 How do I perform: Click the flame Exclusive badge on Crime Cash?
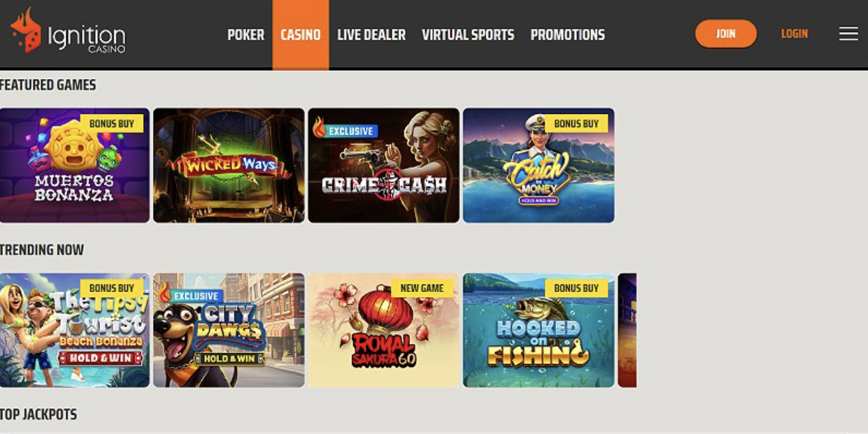(x=346, y=129)
